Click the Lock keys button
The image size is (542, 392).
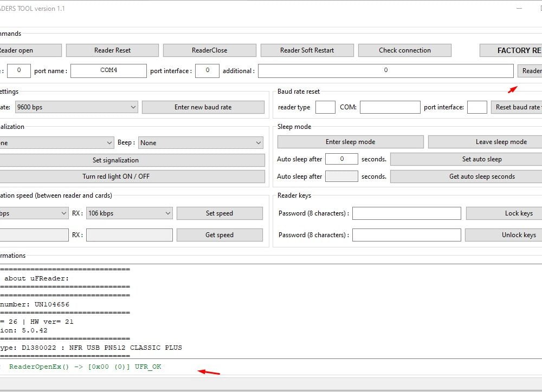tap(504, 213)
